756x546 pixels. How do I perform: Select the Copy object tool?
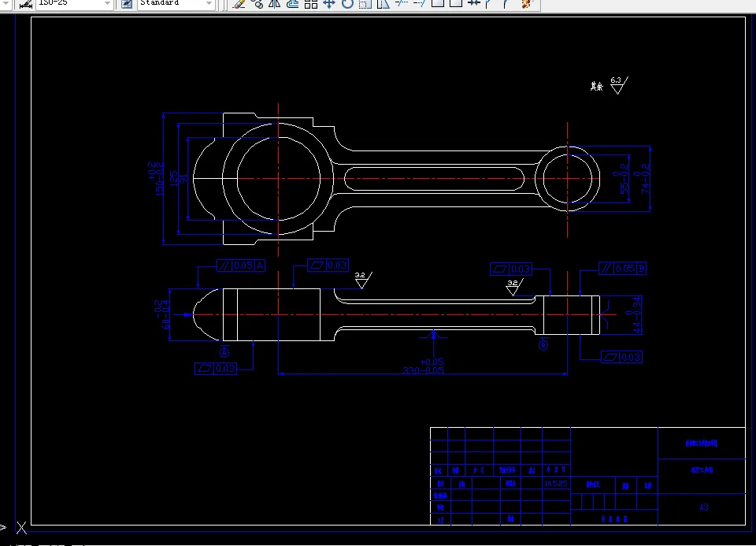coord(257,4)
